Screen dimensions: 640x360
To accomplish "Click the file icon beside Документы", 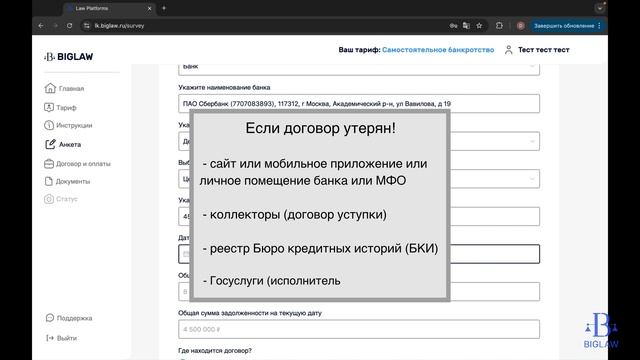I will [x=49, y=181].
